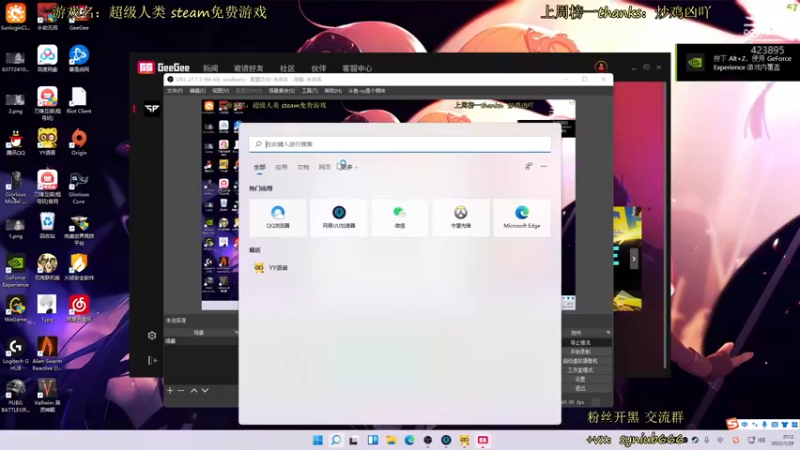Open the 社区 tab in GeeGee
Image resolution: width=800 pixels, height=450 pixels.
pos(287,68)
